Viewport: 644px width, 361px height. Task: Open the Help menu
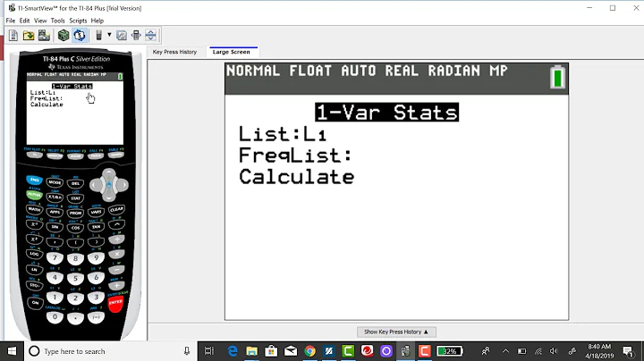97,21
